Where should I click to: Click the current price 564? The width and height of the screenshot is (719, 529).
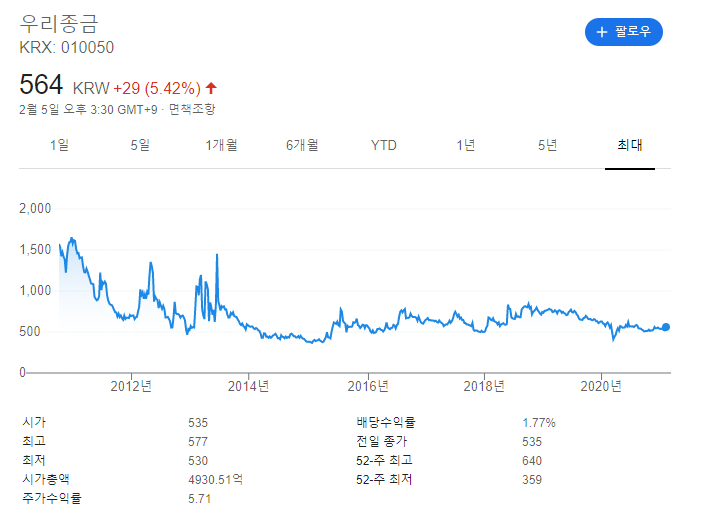41,85
